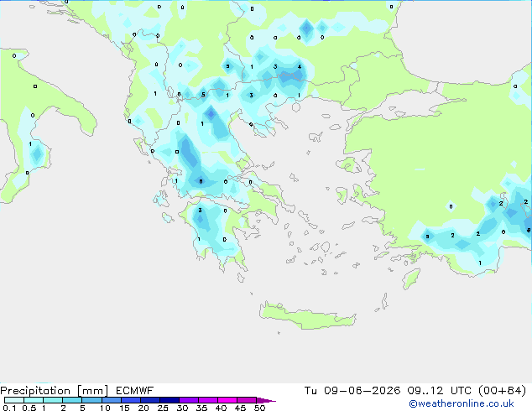532x411 pixels.
Task: Click the '09..12 UTC' time range text
Action: tap(440, 391)
